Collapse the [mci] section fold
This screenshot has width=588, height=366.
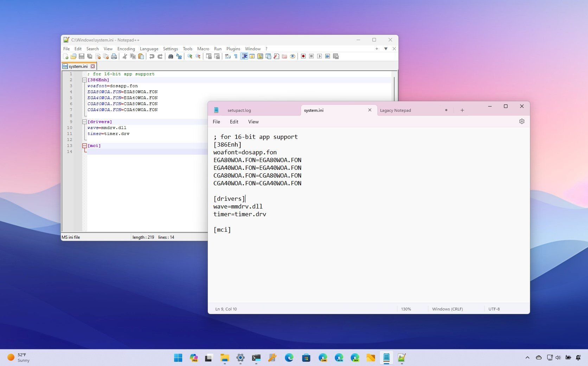click(x=84, y=145)
